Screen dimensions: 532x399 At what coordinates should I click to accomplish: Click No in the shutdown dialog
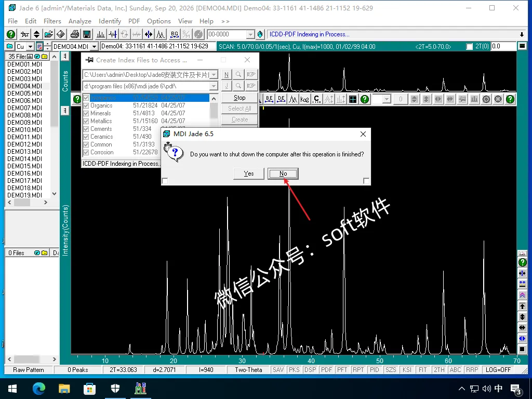point(283,174)
